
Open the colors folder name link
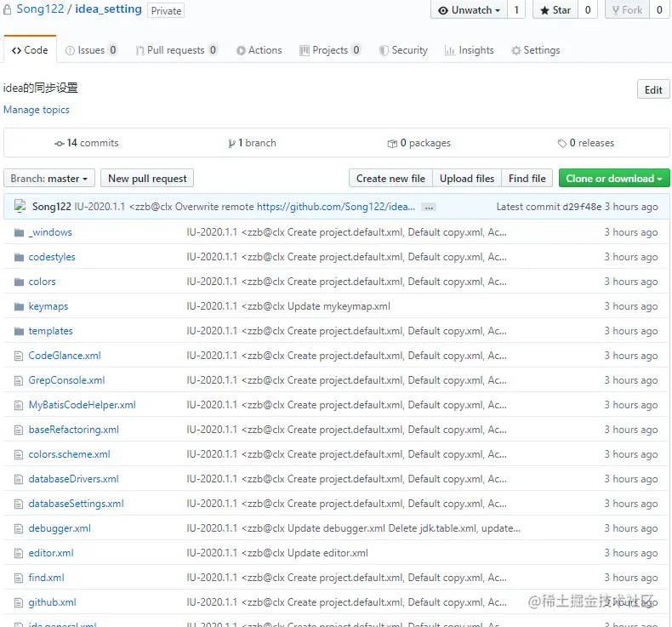42,282
